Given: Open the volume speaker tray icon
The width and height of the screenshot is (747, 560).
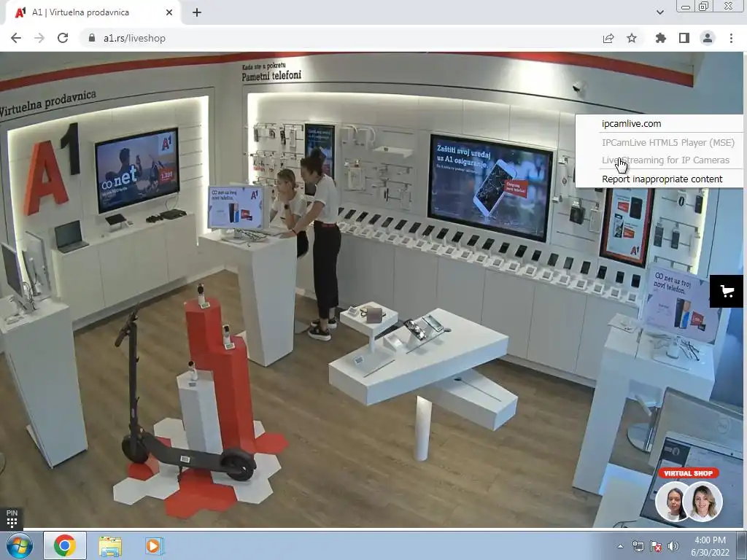Looking at the screenshot, I should coord(673,546).
